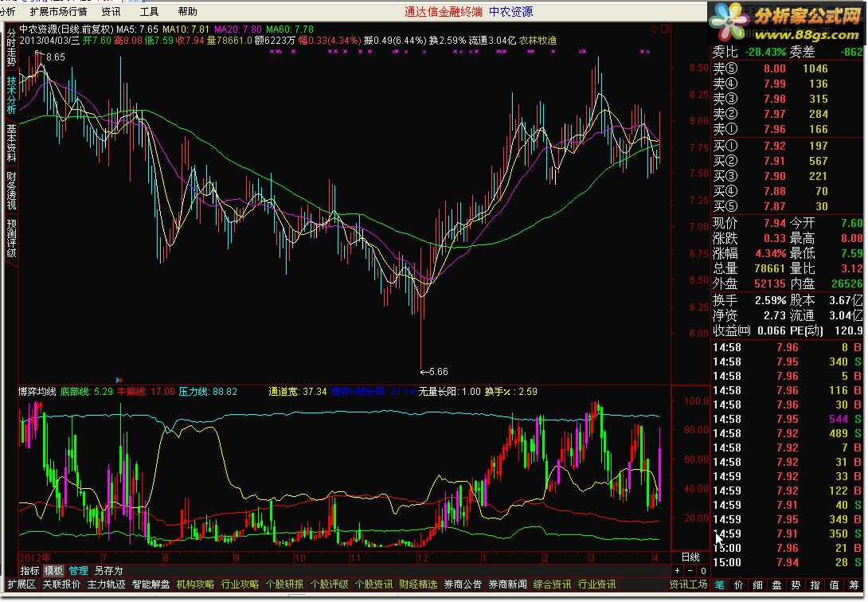Click the 中农资源 title at the top

point(511,12)
